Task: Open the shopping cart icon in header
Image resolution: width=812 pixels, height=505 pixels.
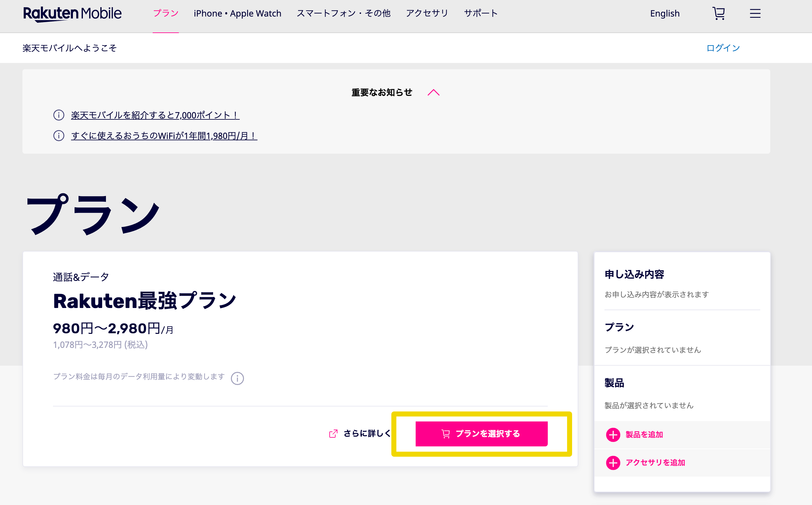Action: 719,13
